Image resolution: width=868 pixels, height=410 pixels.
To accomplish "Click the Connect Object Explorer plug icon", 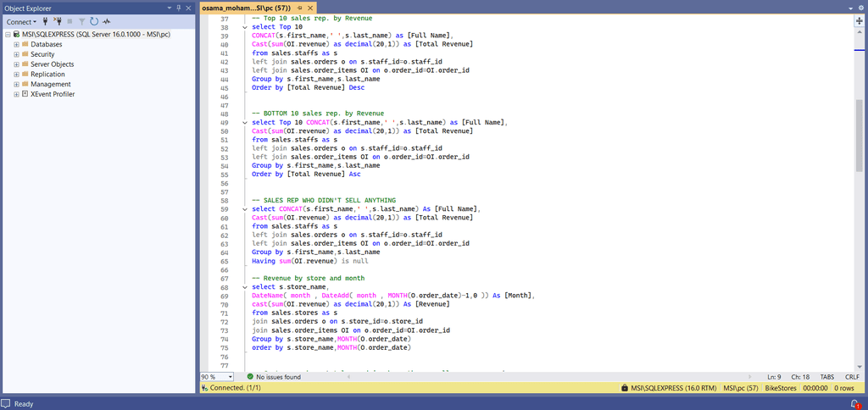I will coord(46,21).
